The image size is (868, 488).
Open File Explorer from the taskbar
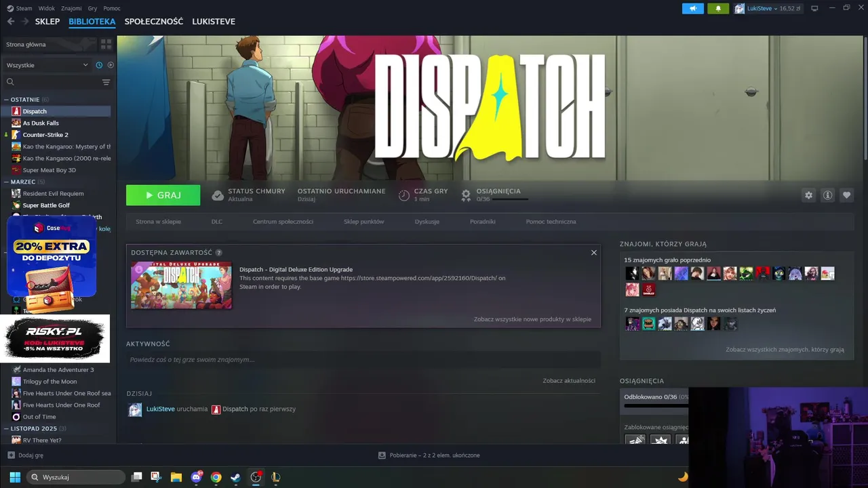pos(176,477)
